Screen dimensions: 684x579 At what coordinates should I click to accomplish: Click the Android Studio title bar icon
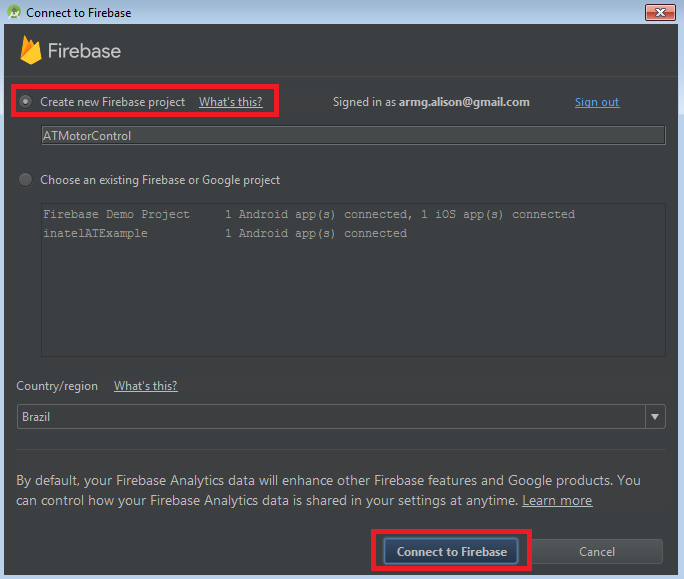[13, 13]
